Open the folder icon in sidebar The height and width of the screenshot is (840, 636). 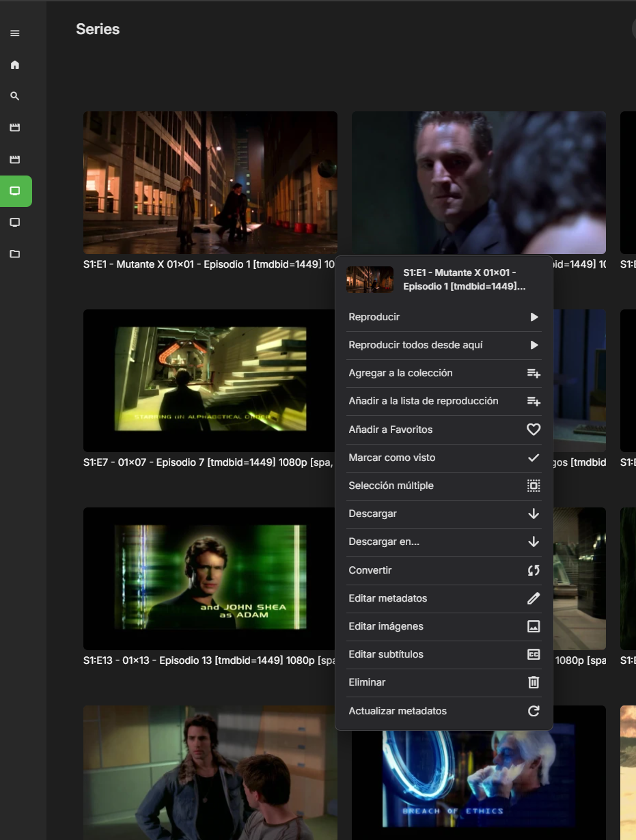tap(15, 254)
